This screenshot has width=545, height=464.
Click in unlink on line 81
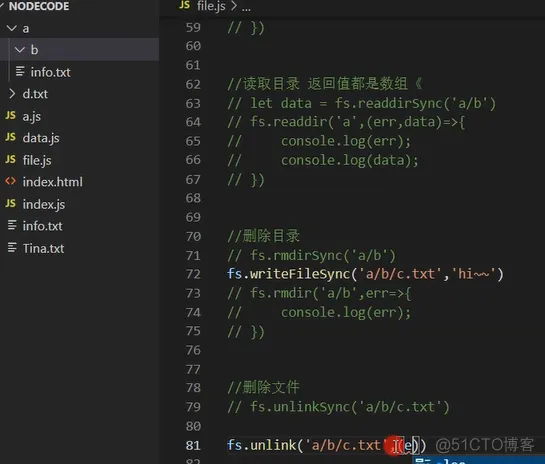pyautogui.click(x=273, y=445)
